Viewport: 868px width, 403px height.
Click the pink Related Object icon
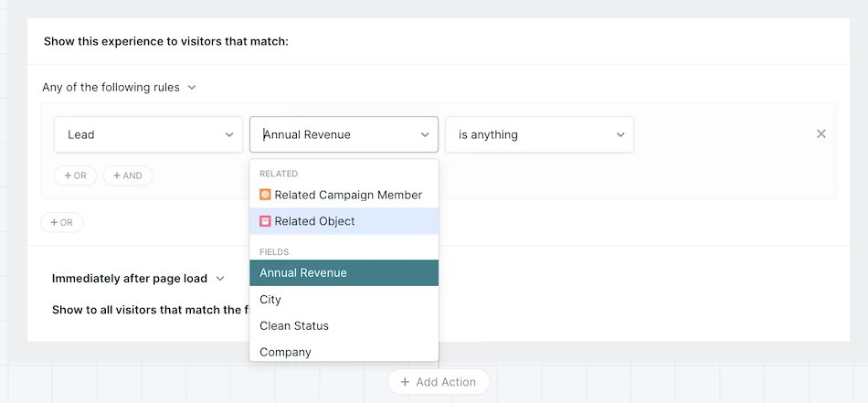(265, 221)
